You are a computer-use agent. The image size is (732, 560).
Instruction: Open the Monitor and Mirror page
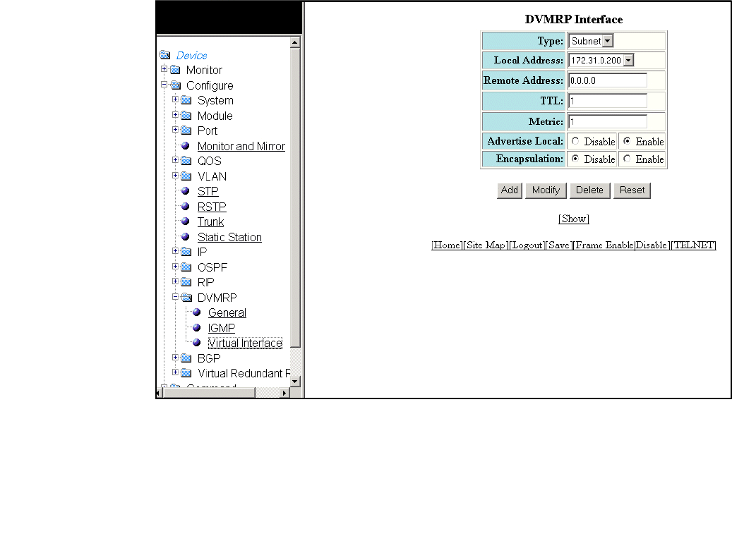pyautogui.click(x=241, y=146)
